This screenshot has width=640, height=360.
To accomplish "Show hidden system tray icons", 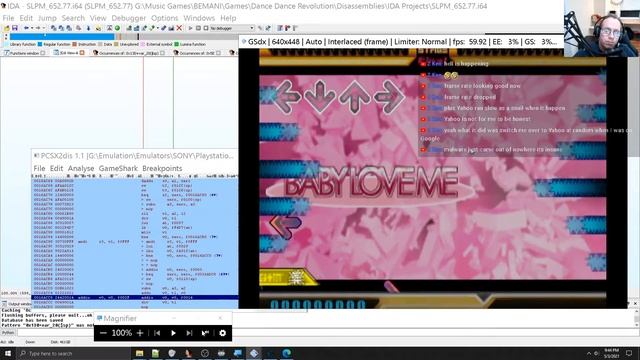I will point(589,353).
